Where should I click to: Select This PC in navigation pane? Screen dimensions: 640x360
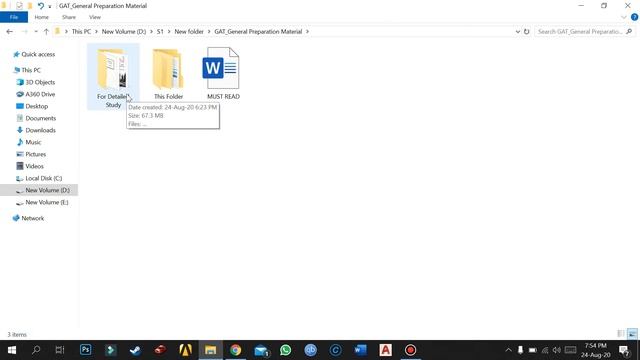click(x=31, y=70)
